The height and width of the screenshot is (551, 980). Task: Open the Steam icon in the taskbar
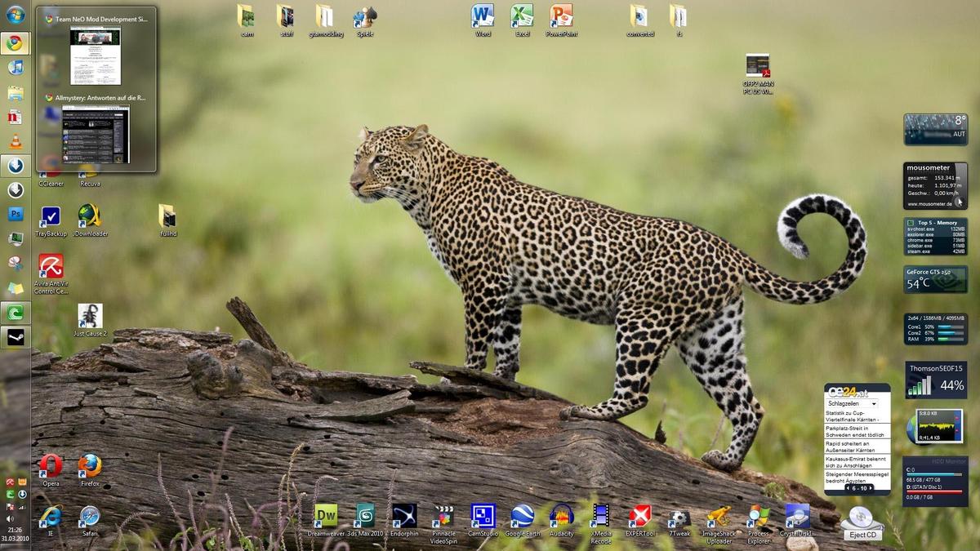16,336
